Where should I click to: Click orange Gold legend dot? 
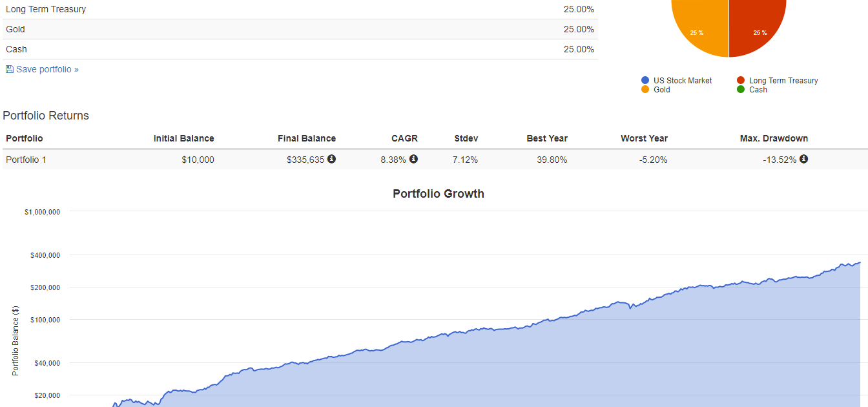point(645,90)
